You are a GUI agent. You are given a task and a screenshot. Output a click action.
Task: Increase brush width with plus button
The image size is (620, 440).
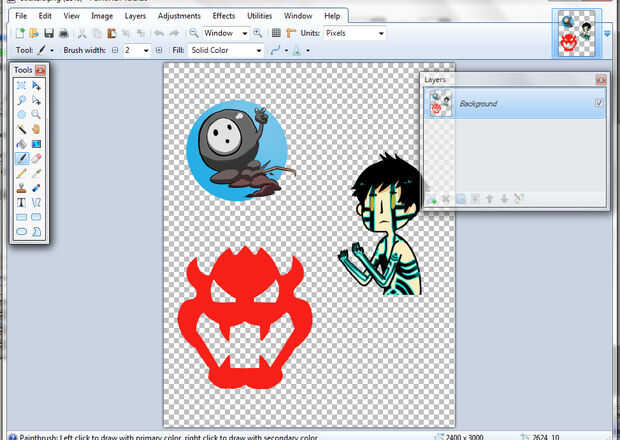click(159, 50)
